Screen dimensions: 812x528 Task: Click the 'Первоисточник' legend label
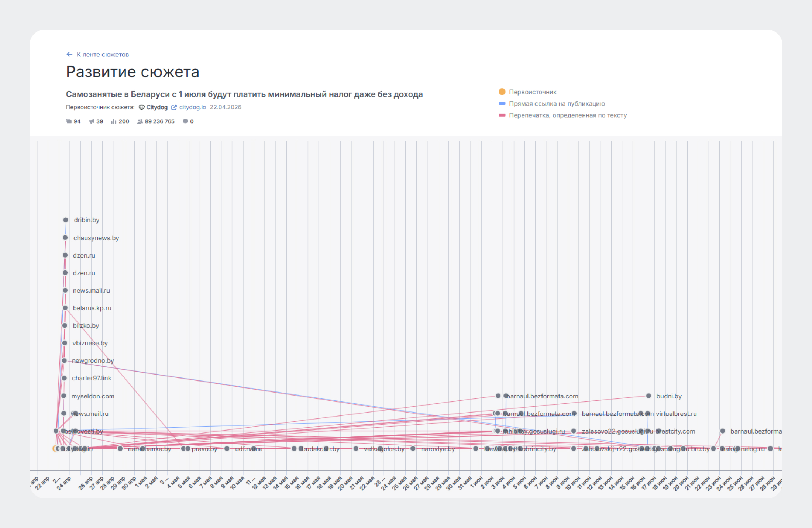point(533,92)
